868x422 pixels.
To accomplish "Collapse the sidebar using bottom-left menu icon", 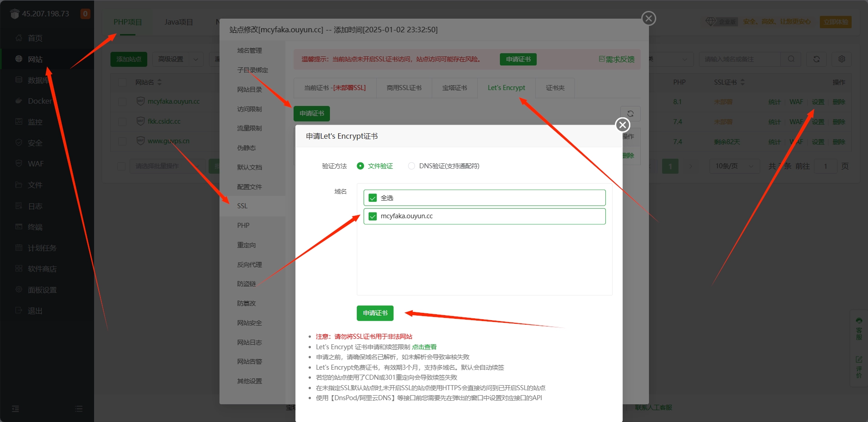I will point(15,408).
